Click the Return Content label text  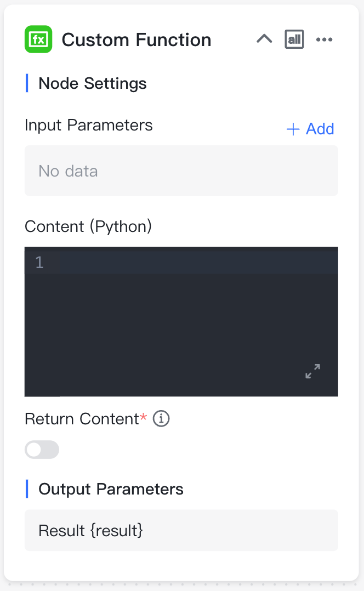(82, 419)
